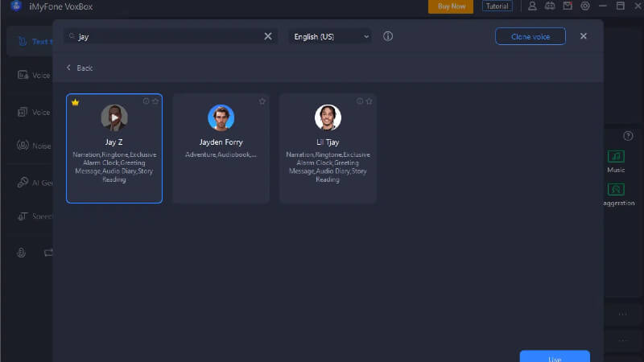Open the mail messages icon
This screenshot has height=362, width=644.
(568, 6)
